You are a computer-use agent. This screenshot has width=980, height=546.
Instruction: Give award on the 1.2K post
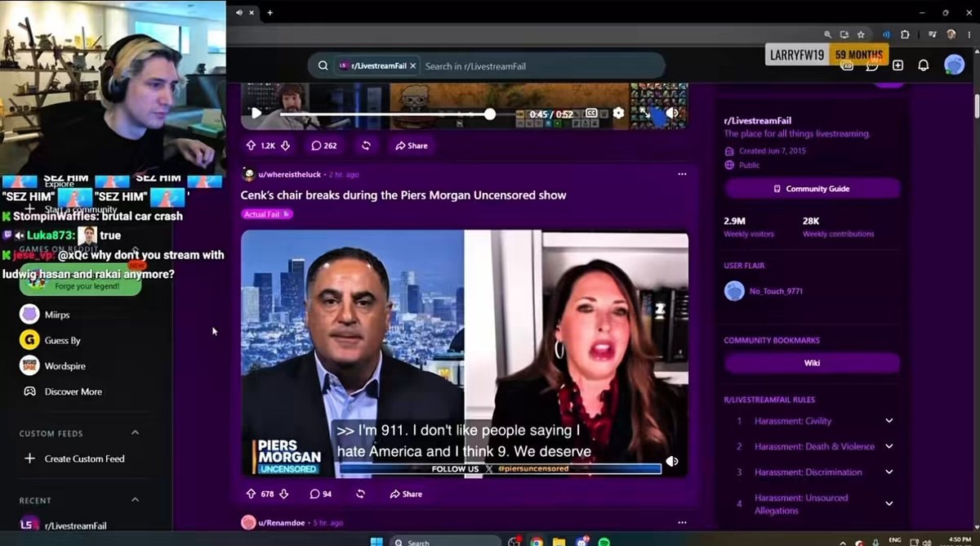[366, 145]
